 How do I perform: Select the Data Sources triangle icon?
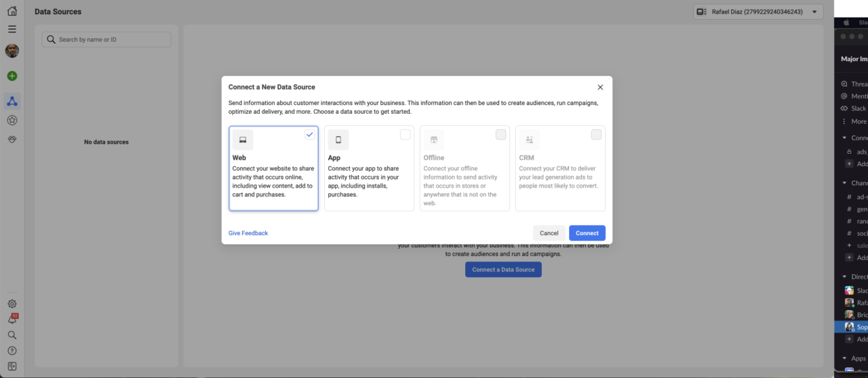[x=12, y=102]
